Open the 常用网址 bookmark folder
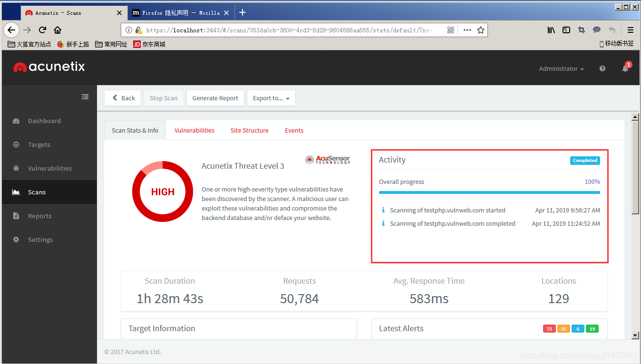The height and width of the screenshot is (364, 641). (x=111, y=44)
